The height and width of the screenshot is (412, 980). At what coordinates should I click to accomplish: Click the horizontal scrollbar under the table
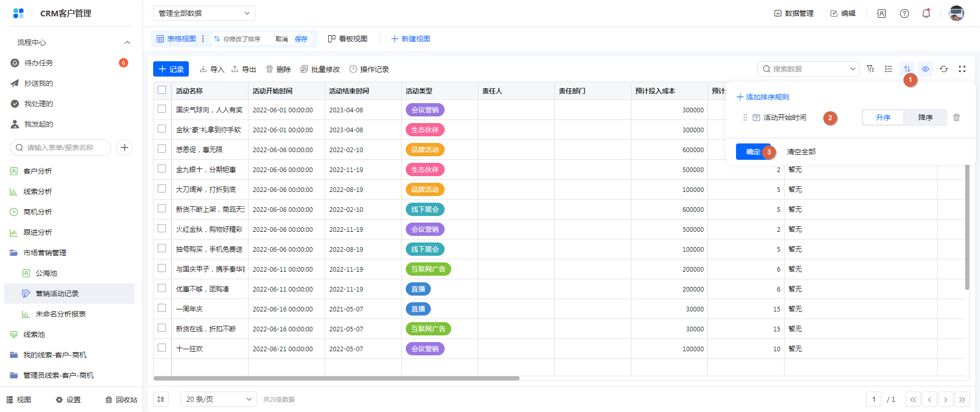336,378
